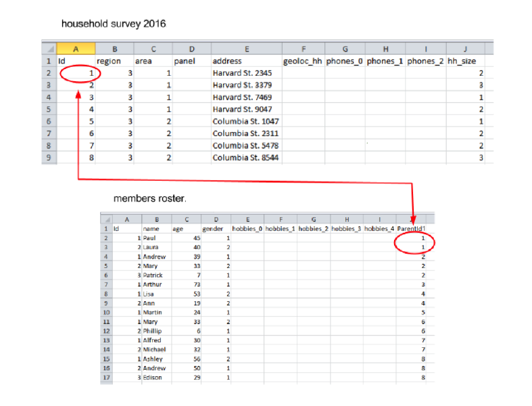
Task: Select the gender header cell in lower spreadsheet
Action: [x=216, y=229]
